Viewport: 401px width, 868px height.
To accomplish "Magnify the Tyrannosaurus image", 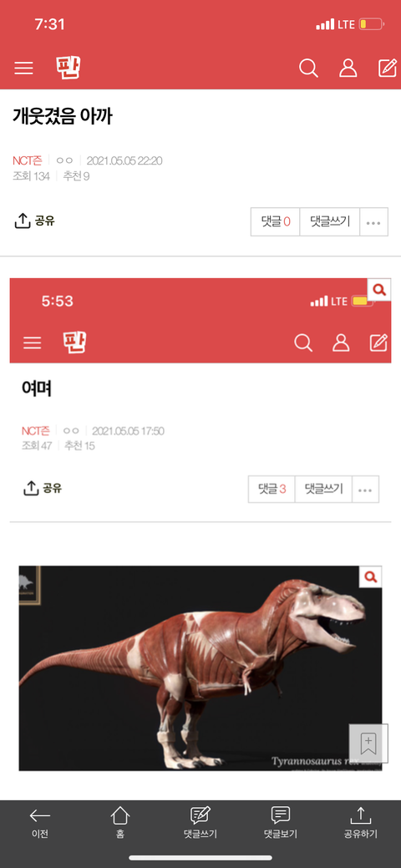I will click(x=371, y=576).
